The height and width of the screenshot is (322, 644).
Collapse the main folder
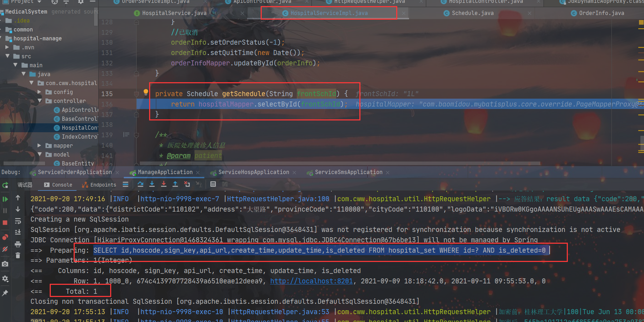click(x=15, y=65)
